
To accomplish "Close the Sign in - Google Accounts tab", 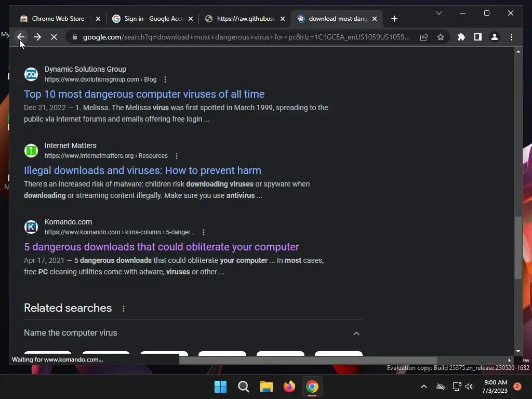I will click(x=191, y=19).
